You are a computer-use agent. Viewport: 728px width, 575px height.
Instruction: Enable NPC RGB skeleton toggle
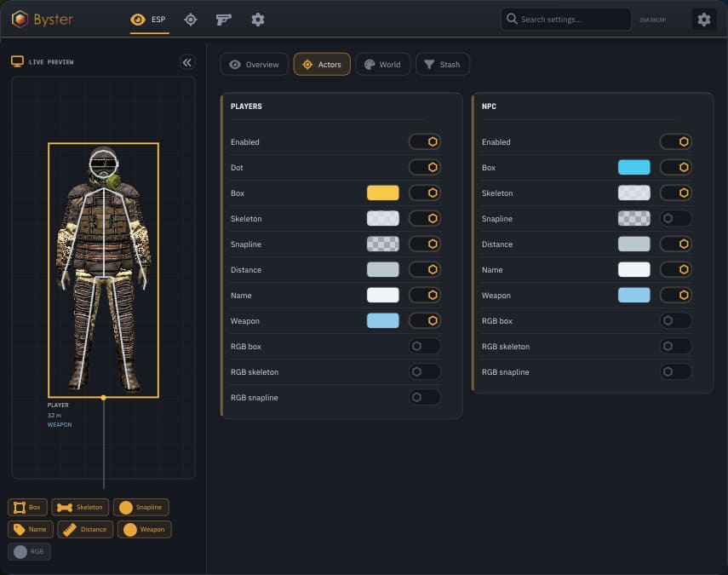click(675, 346)
